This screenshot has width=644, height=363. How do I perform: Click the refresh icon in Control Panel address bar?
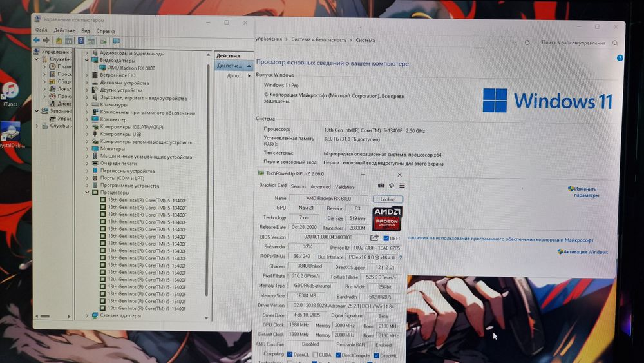click(527, 43)
